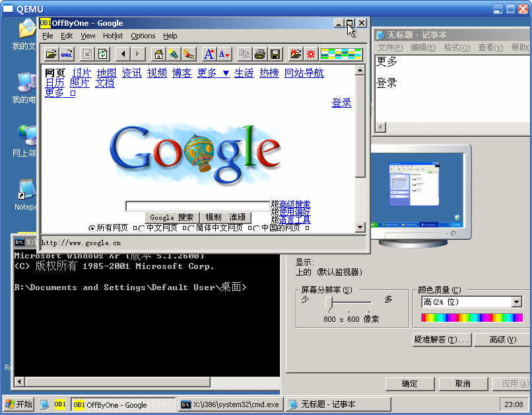Click the forward arrow toolbar icon
The height and width of the screenshot is (415, 532).
pyautogui.click(x=138, y=54)
